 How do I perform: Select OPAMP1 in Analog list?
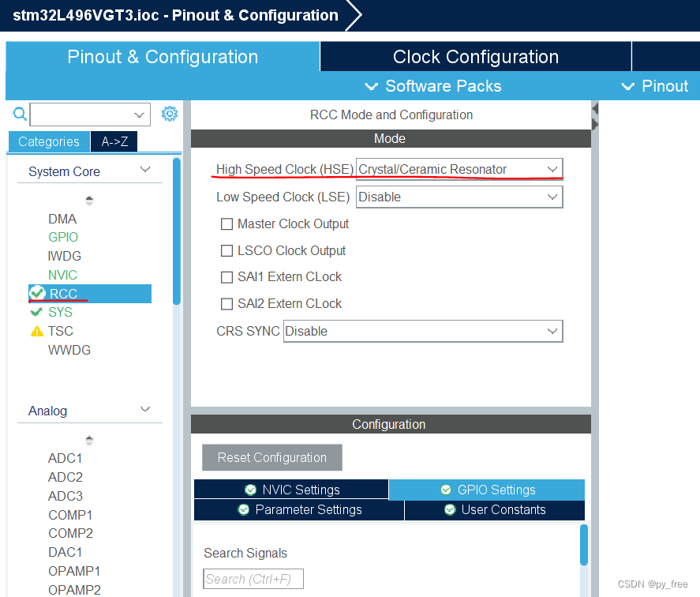74,571
